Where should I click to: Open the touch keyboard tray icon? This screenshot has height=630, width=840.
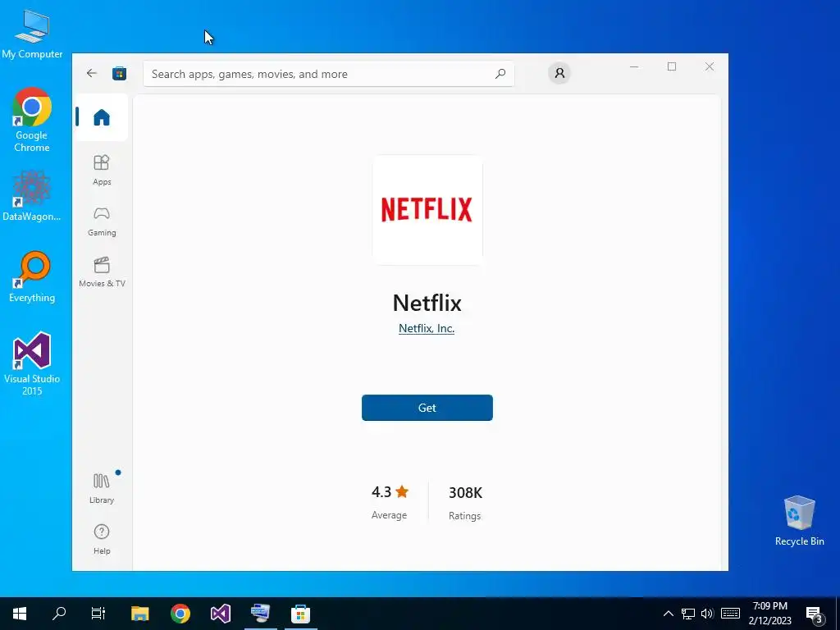[x=730, y=614]
